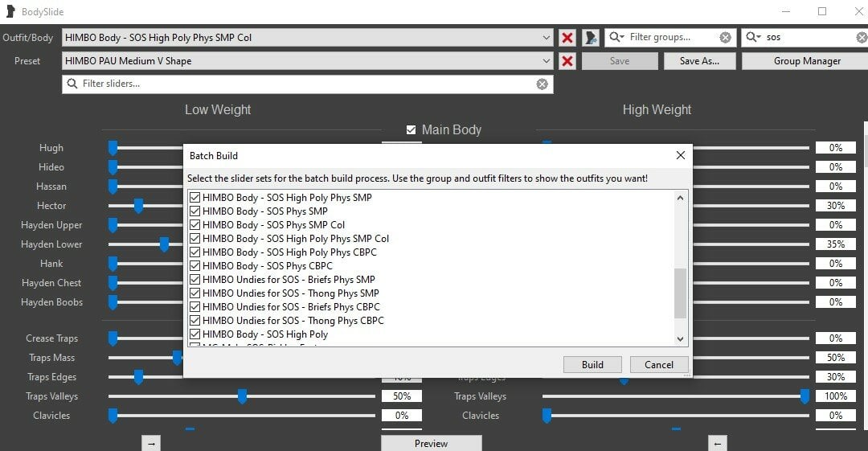The image size is (868, 451).
Task: Click the Traps Valleys low weight slider handle
Action: point(242,396)
